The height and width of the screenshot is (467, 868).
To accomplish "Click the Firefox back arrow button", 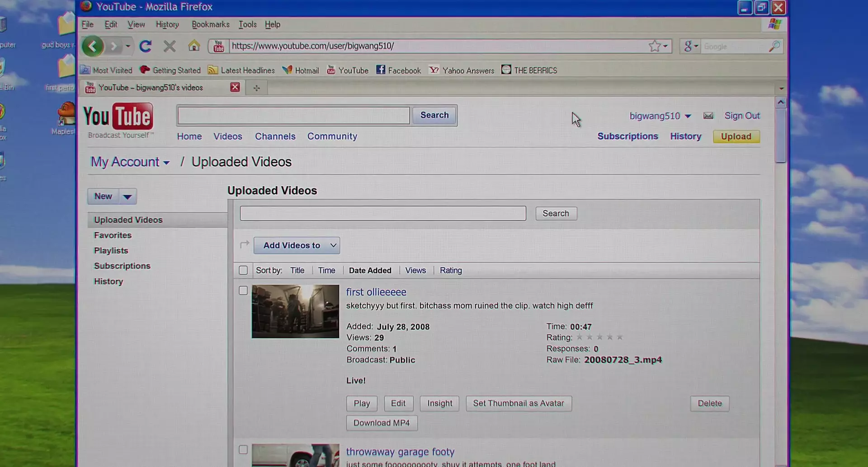I will pos(93,46).
